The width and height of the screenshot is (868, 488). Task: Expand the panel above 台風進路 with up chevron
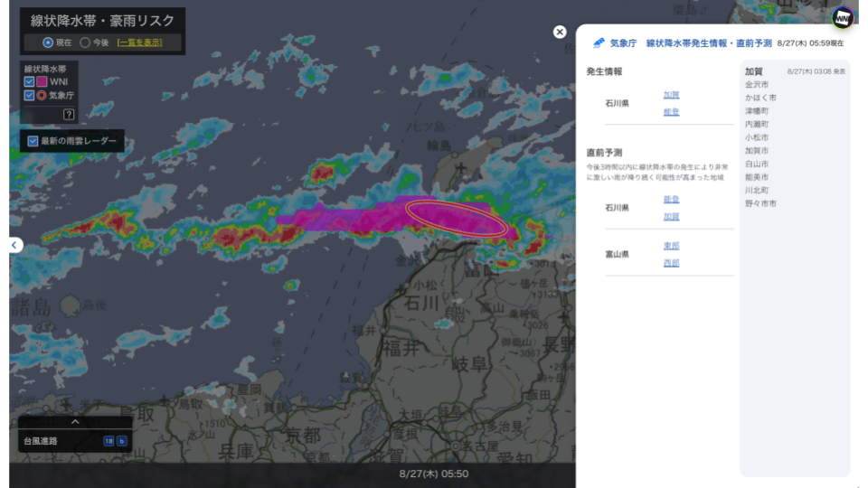(x=75, y=422)
